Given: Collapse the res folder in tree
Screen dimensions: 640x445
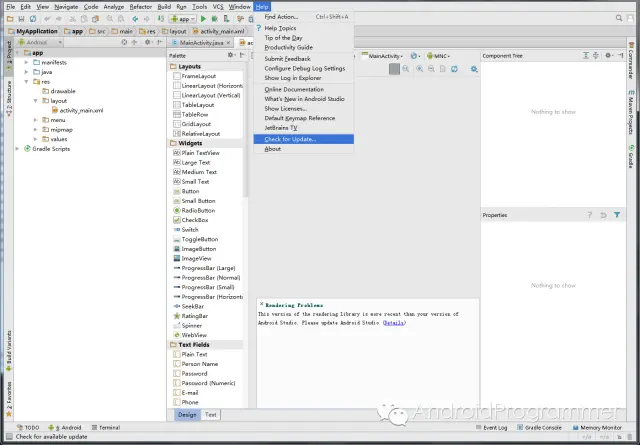Looking at the screenshot, I should pos(27,82).
